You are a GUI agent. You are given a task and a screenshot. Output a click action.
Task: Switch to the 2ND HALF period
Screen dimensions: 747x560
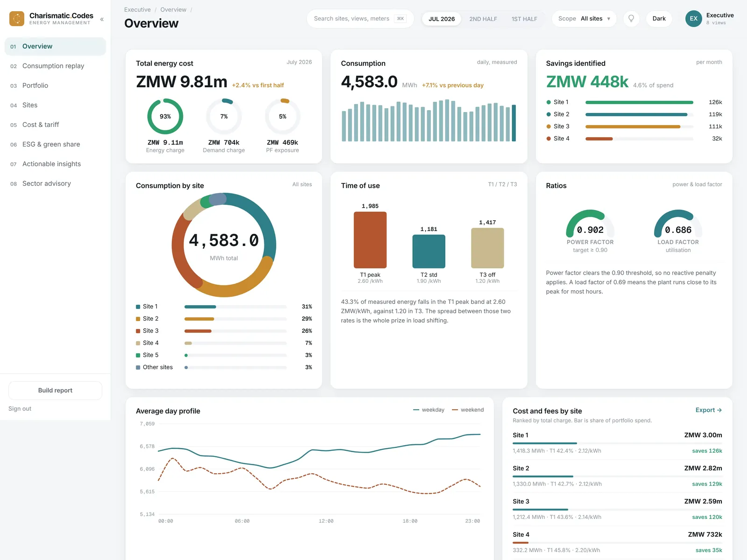pos(483,19)
